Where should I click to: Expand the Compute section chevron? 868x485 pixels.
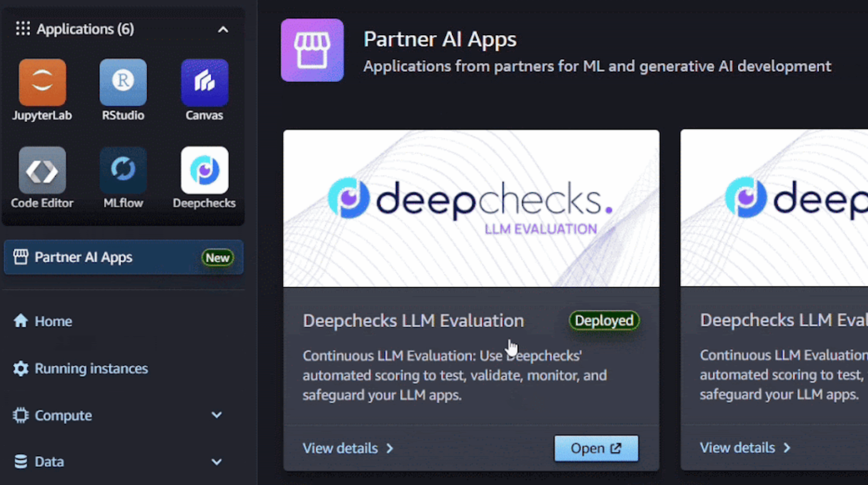tap(217, 415)
